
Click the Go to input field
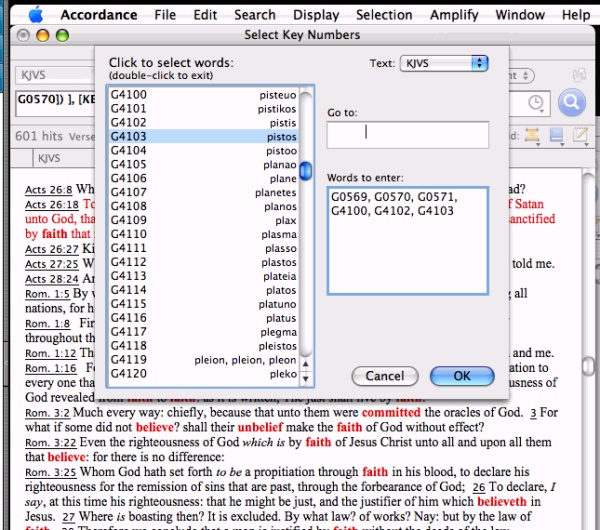tap(408, 135)
